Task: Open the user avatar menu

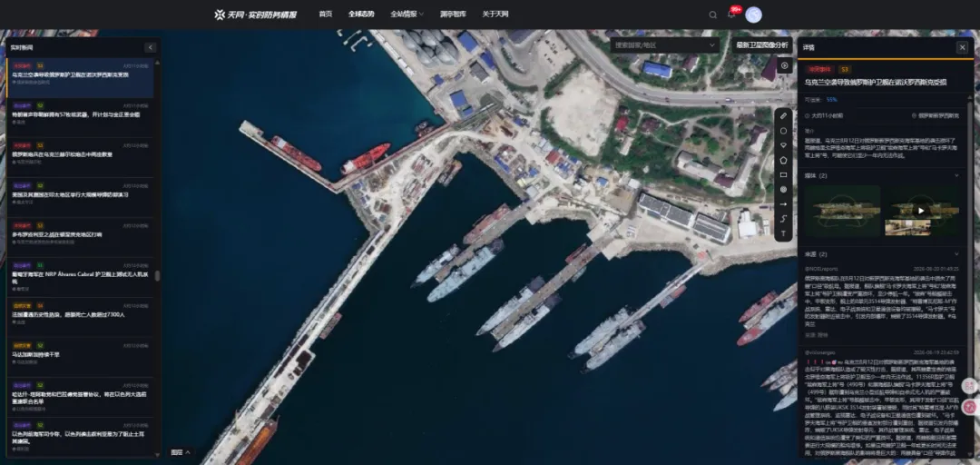Action: [x=754, y=15]
